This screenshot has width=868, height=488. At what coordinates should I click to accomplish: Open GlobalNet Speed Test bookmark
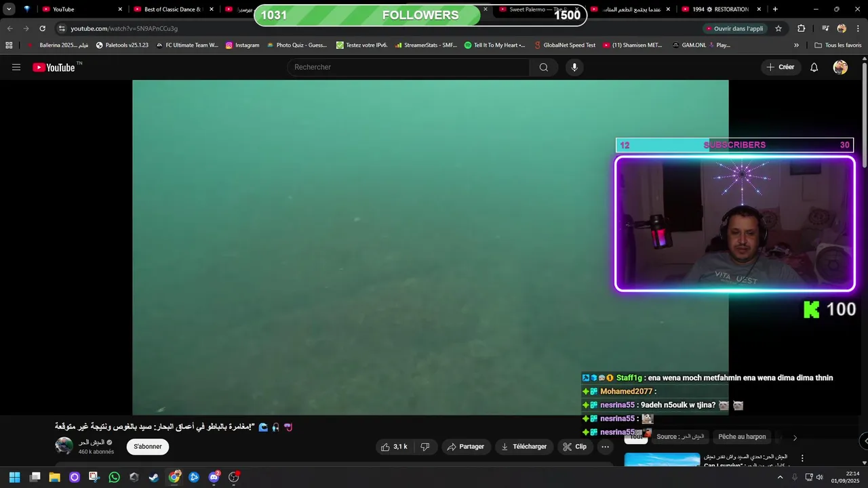click(564, 45)
